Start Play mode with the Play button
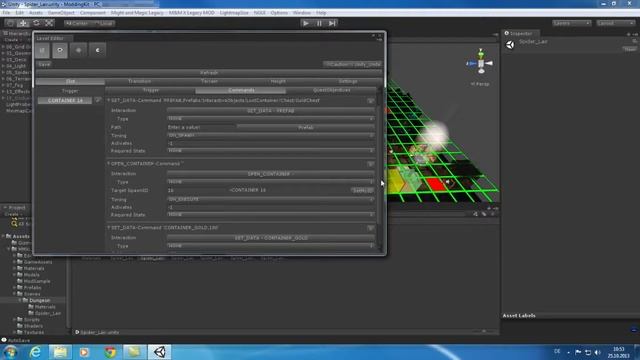This screenshot has height=360, width=640. (x=306, y=23)
